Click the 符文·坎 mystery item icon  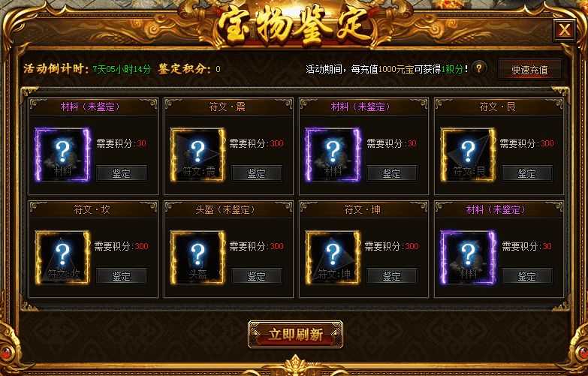click(x=62, y=257)
